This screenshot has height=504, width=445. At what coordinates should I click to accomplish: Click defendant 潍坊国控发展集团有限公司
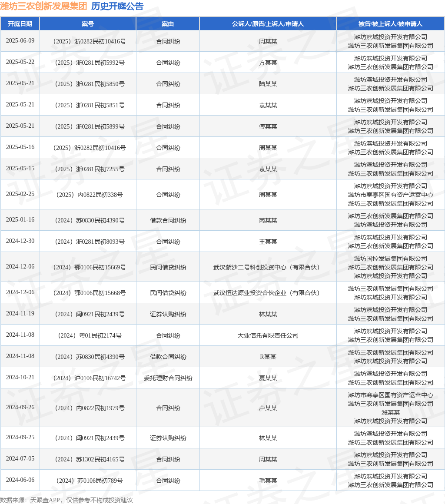390,259
